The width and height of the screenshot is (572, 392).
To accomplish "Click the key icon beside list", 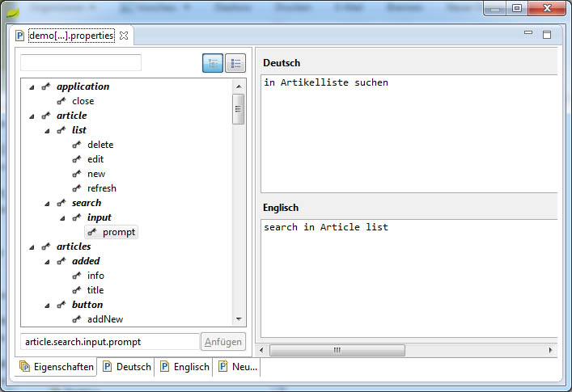I will [61, 130].
